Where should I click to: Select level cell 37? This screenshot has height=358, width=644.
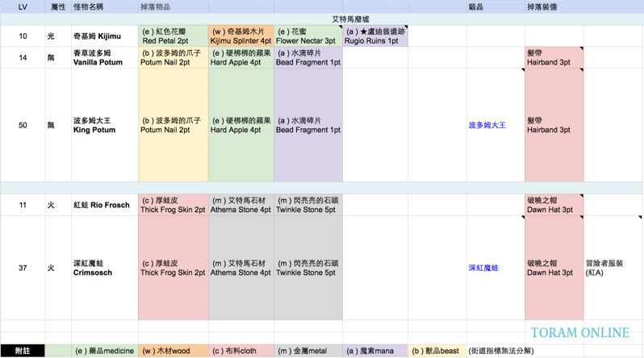(23, 268)
